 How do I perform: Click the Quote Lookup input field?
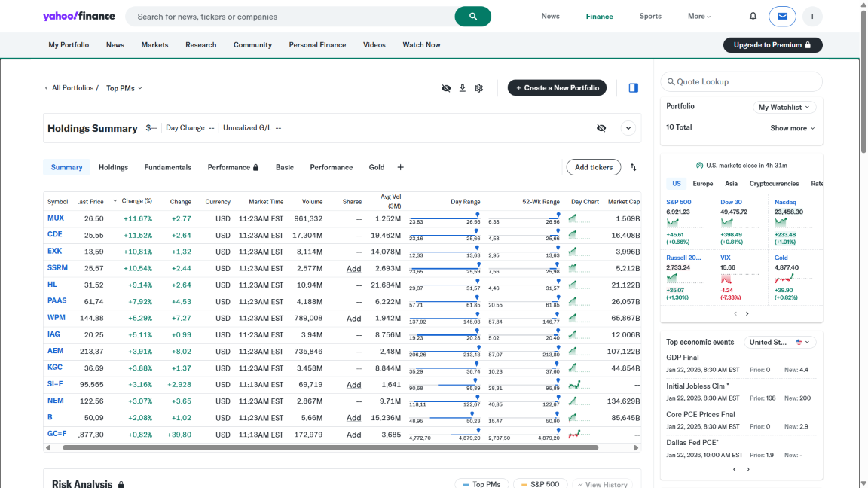point(741,81)
